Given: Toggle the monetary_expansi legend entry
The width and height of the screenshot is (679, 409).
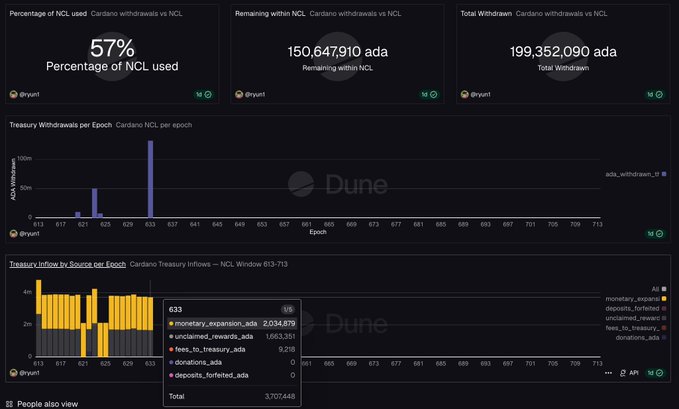Looking at the screenshot, I should pyautogui.click(x=636, y=299).
